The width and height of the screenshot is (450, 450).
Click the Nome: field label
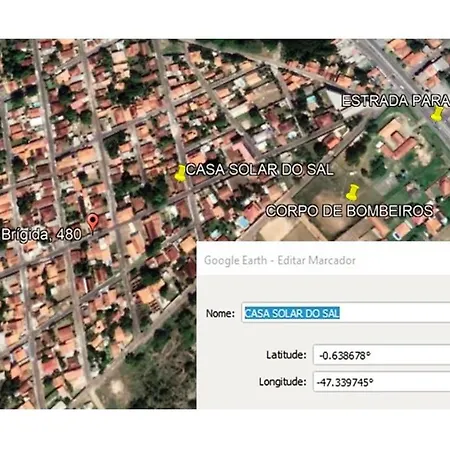220,313
